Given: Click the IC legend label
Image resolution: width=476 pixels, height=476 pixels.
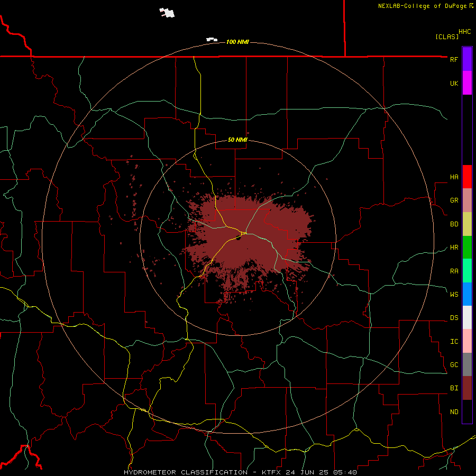Looking at the screenshot, I should 454,341.
